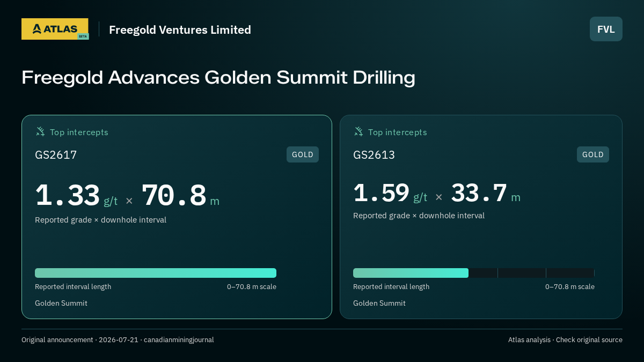Click the GS2617 interval length bar

[x=156, y=273]
